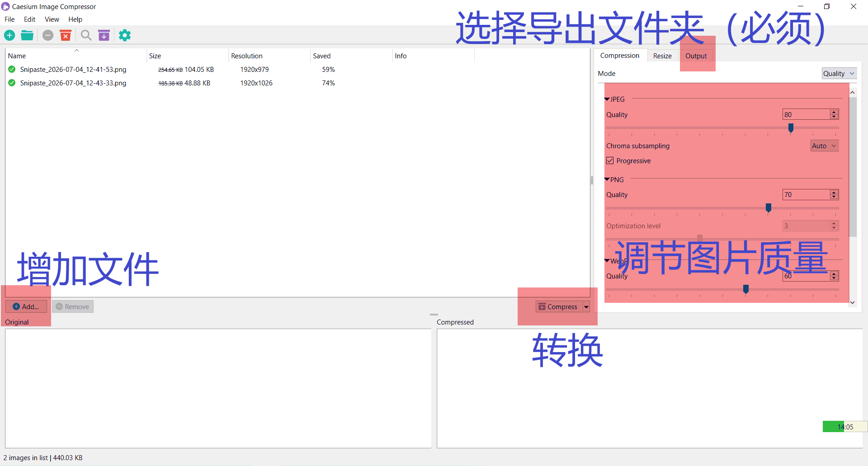Open the File menu
Viewport: 868px width, 466px height.
(9, 19)
